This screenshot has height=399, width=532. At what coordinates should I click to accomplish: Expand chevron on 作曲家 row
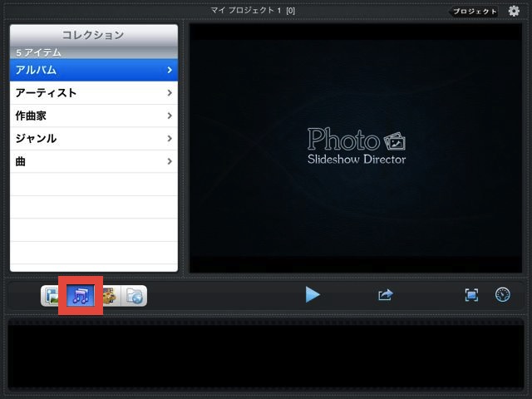tap(170, 116)
